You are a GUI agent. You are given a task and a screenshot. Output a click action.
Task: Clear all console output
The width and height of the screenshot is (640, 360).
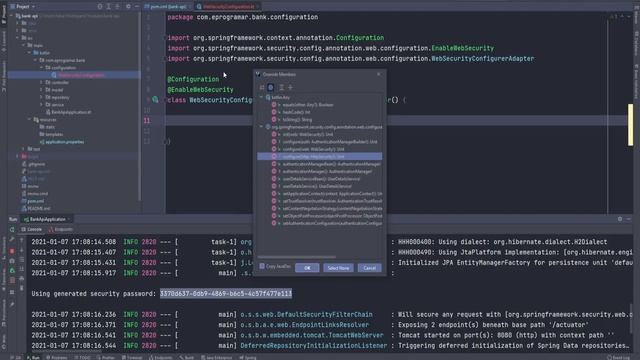(22, 288)
